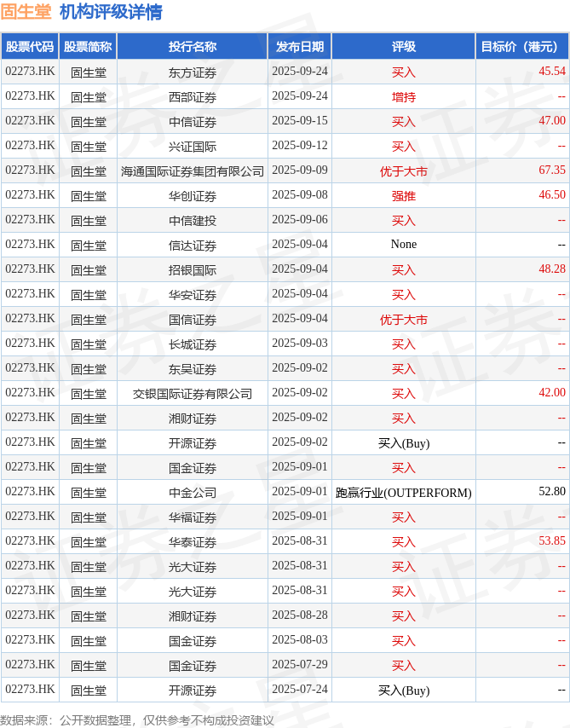Select the 信达证券 broker cell
Image resolution: width=570 pixels, height=728 pixels.
193,245
